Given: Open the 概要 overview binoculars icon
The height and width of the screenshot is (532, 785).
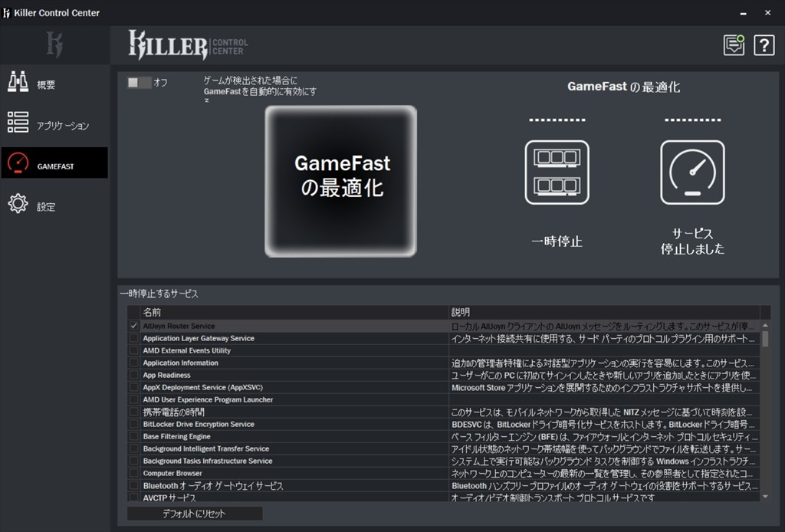Looking at the screenshot, I should pyautogui.click(x=18, y=82).
